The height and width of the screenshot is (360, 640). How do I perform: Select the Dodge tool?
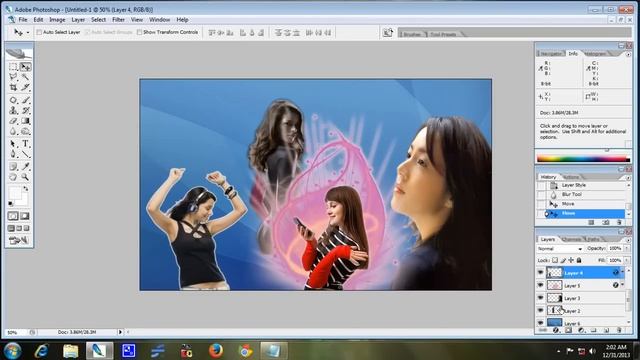25,131
